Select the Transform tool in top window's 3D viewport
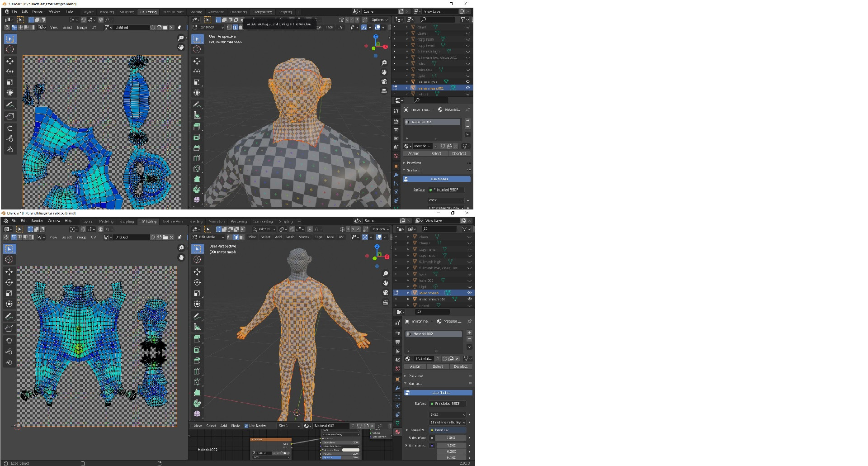The height and width of the screenshot is (466, 868). [197, 92]
